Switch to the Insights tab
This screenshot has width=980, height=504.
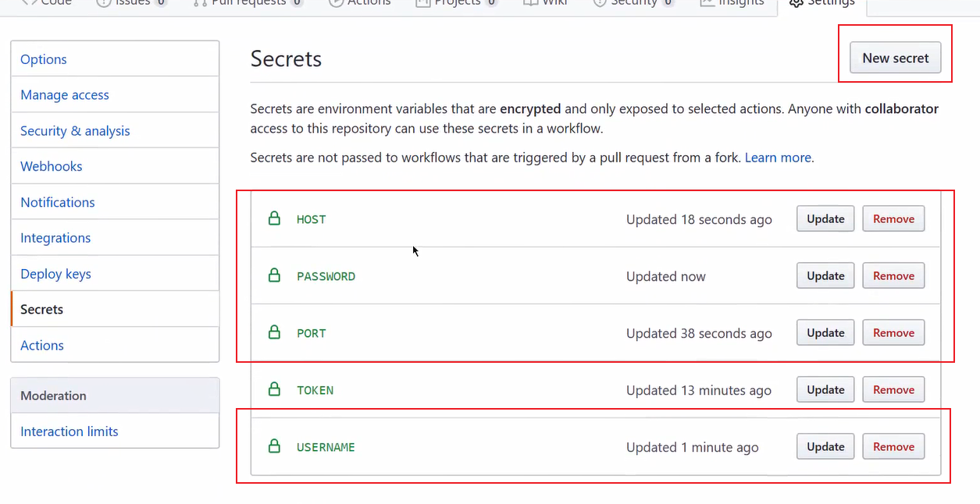pos(732,5)
